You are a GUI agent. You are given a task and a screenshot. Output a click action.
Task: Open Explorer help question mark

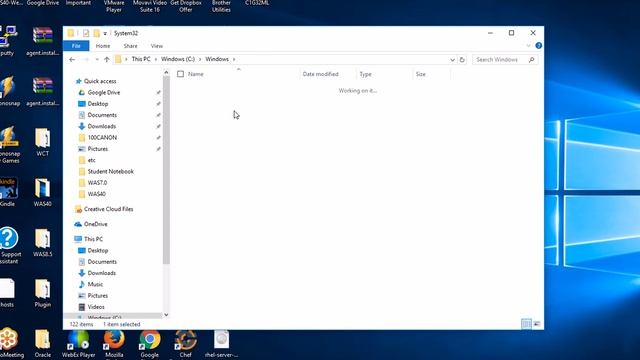pyautogui.click(x=539, y=46)
